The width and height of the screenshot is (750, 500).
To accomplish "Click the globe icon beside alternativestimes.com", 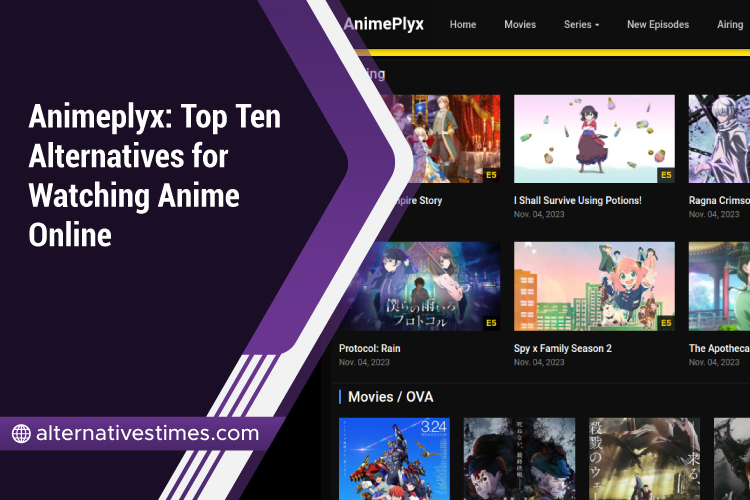I will [21, 433].
